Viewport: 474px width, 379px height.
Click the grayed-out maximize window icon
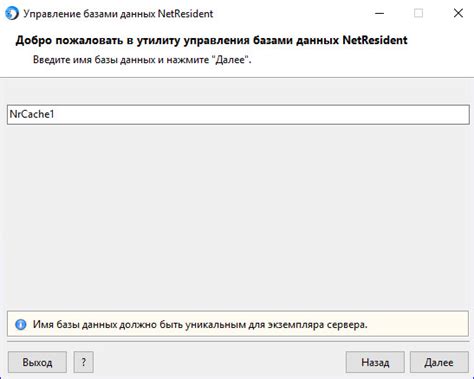click(x=418, y=13)
